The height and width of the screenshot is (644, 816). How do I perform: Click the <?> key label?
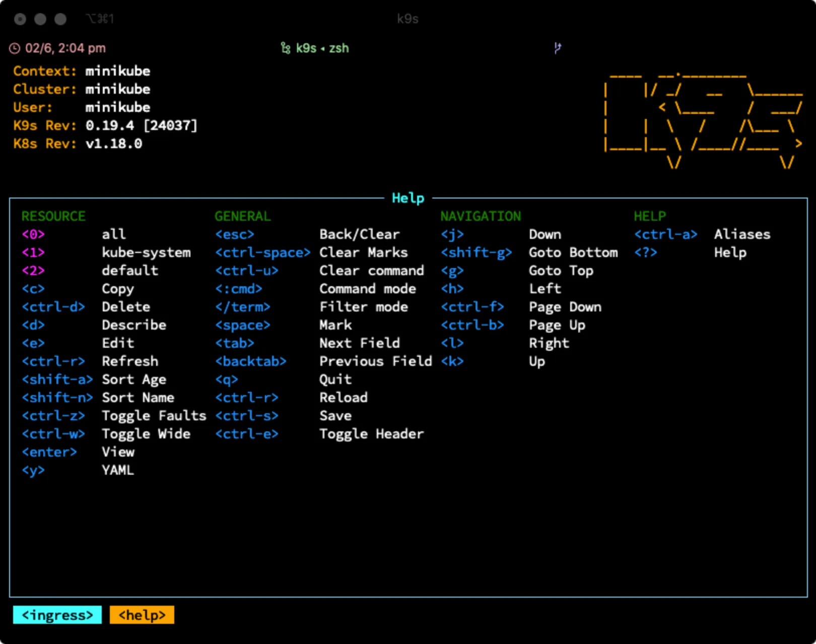click(x=646, y=252)
